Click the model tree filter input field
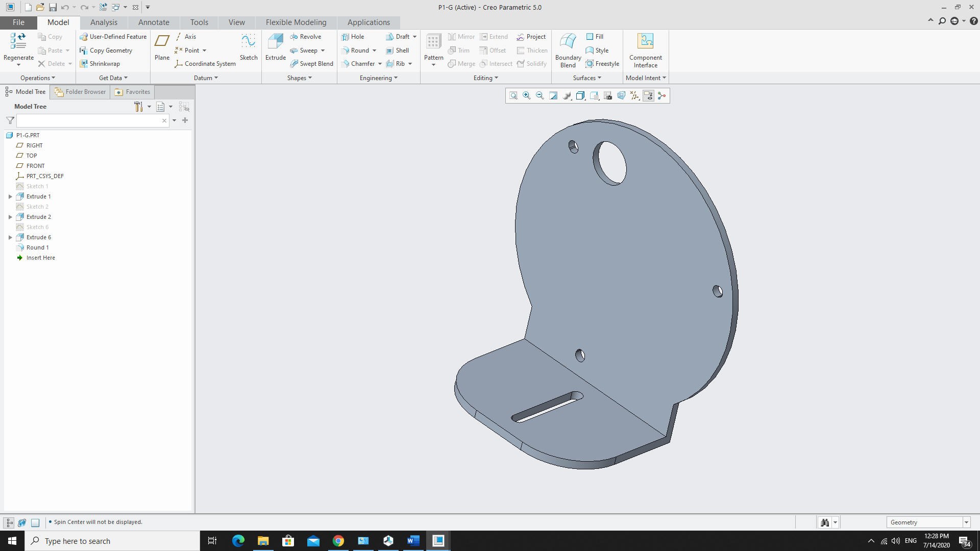 point(89,121)
